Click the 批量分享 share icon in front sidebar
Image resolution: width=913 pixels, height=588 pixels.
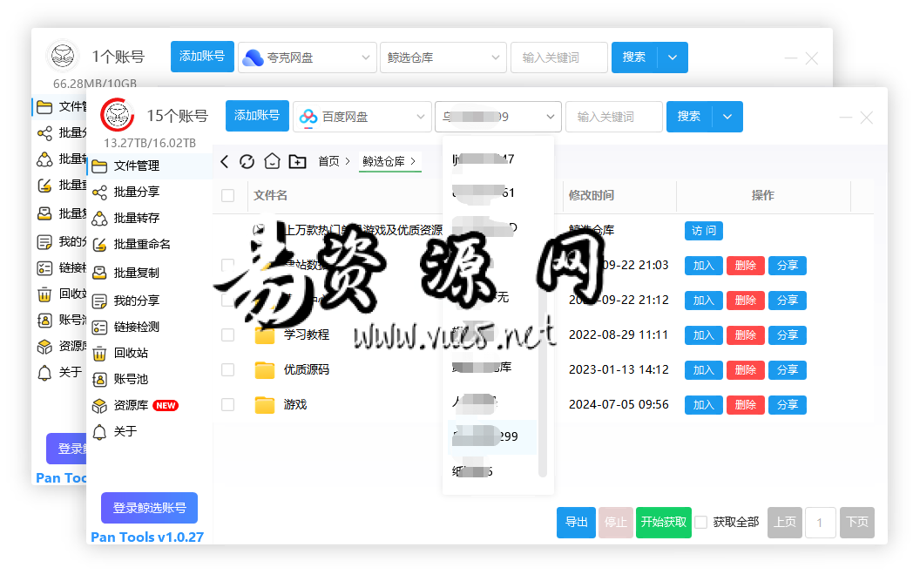[x=99, y=193]
